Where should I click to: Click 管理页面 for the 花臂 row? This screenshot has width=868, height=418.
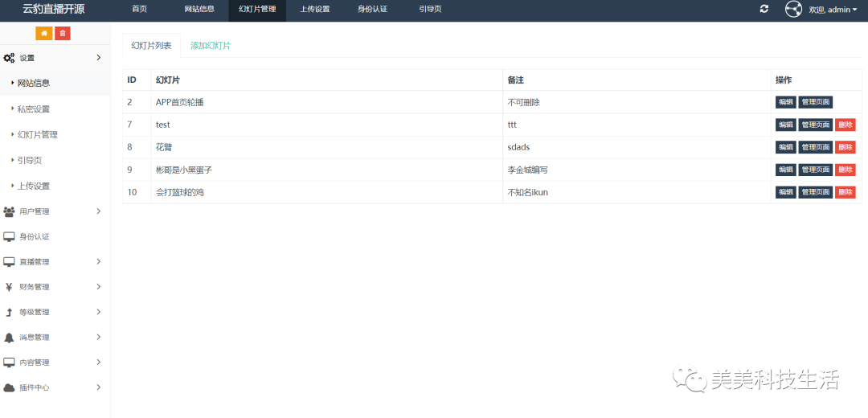click(816, 147)
